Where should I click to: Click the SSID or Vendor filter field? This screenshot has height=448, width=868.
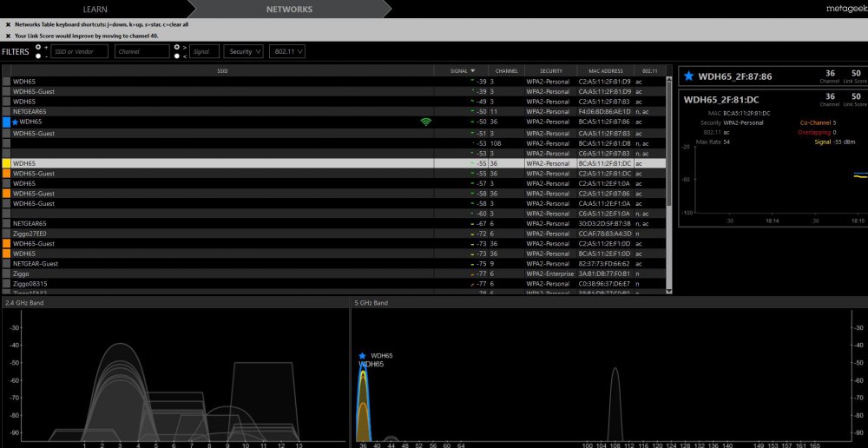point(79,51)
